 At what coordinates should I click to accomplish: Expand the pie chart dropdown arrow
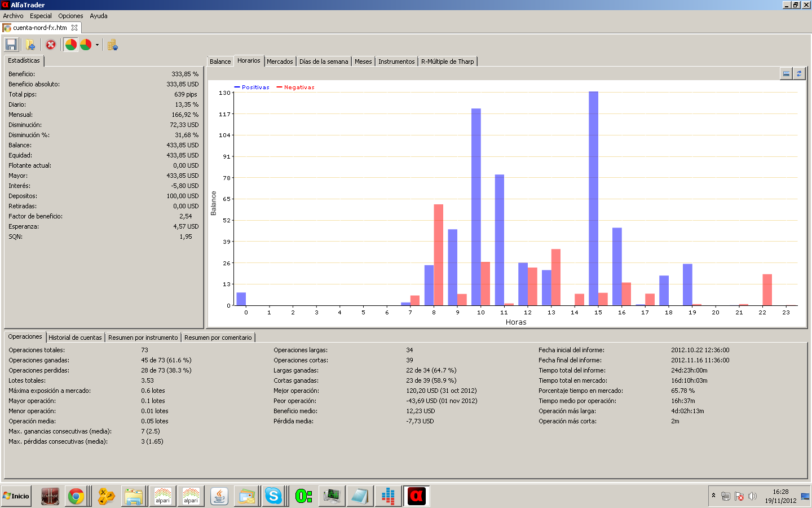(97, 45)
